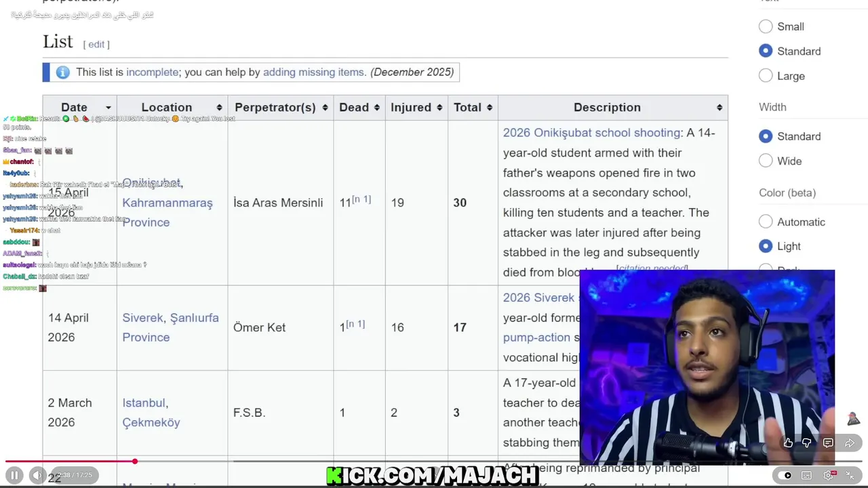Click the red video progress handle
This screenshot has height=488, width=868.
(135, 462)
